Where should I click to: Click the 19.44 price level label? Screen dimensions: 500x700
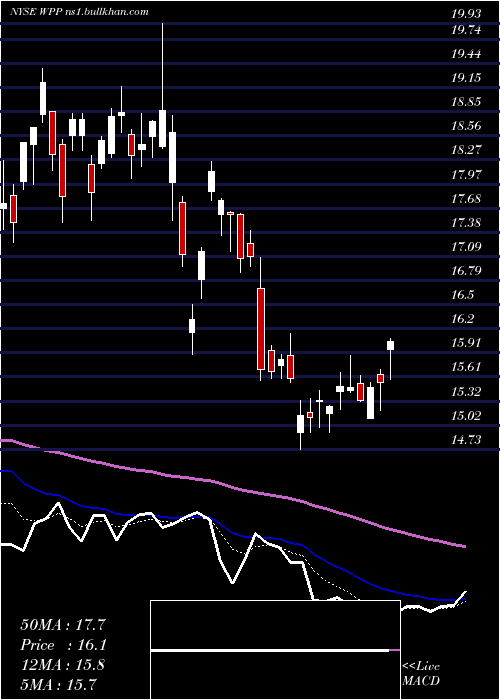click(466, 54)
